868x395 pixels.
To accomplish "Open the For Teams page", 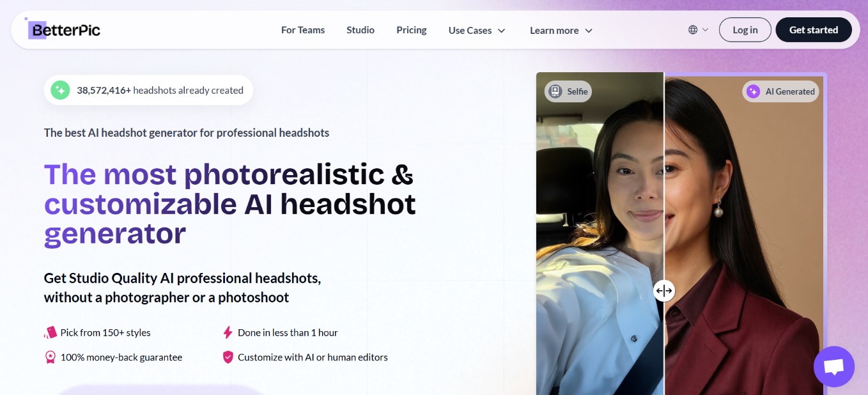I will tap(303, 30).
